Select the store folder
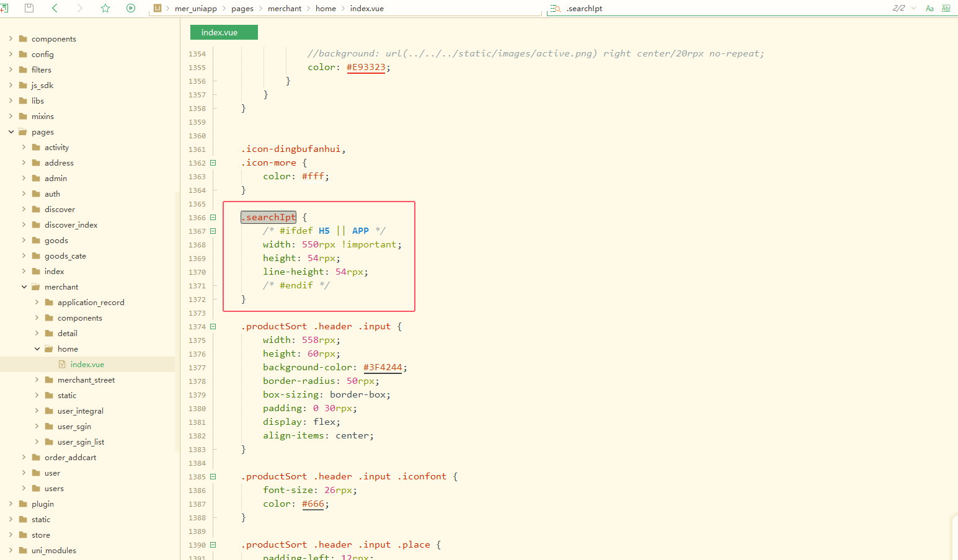 point(41,535)
